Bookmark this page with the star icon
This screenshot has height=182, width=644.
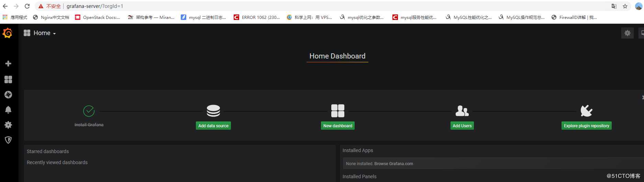click(625, 6)
